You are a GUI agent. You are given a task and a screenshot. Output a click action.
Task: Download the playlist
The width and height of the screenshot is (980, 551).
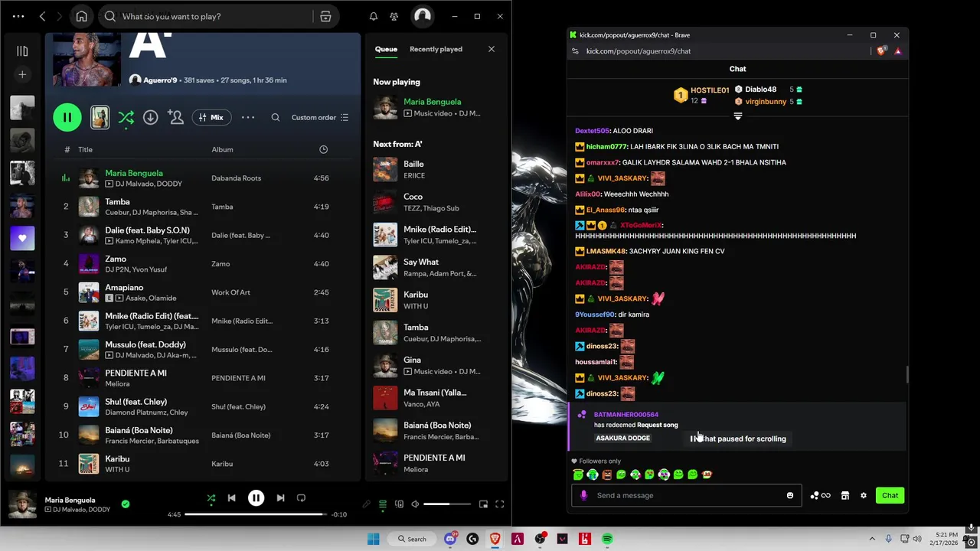(150, 117)
